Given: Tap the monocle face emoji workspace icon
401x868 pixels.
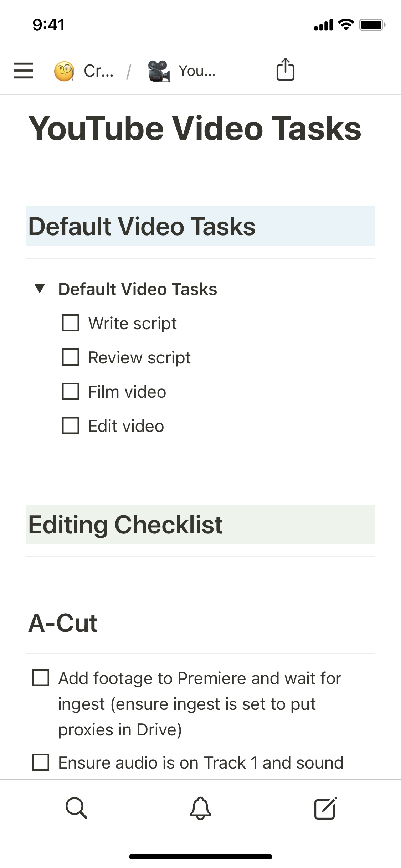Looking at the screenshot, I should (64, 71).
